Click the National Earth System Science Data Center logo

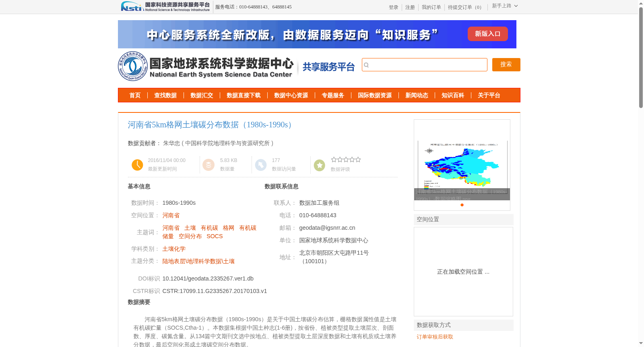point(206,66)
